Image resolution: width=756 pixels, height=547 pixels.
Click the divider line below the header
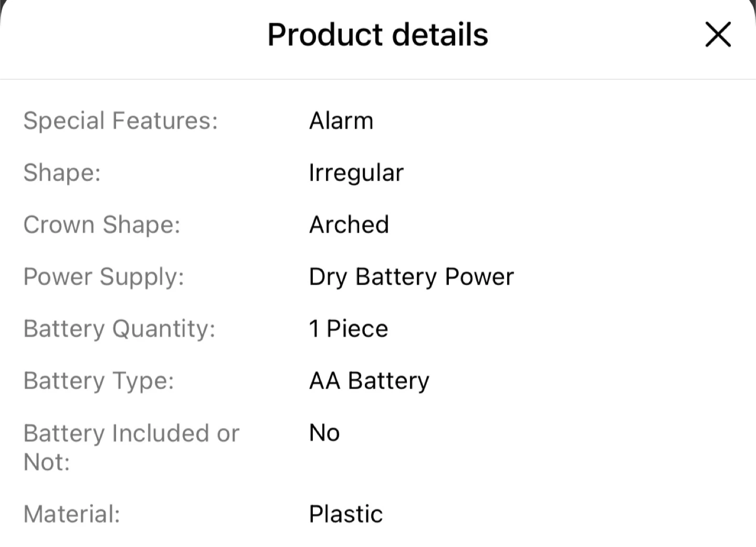pos(378,79)
